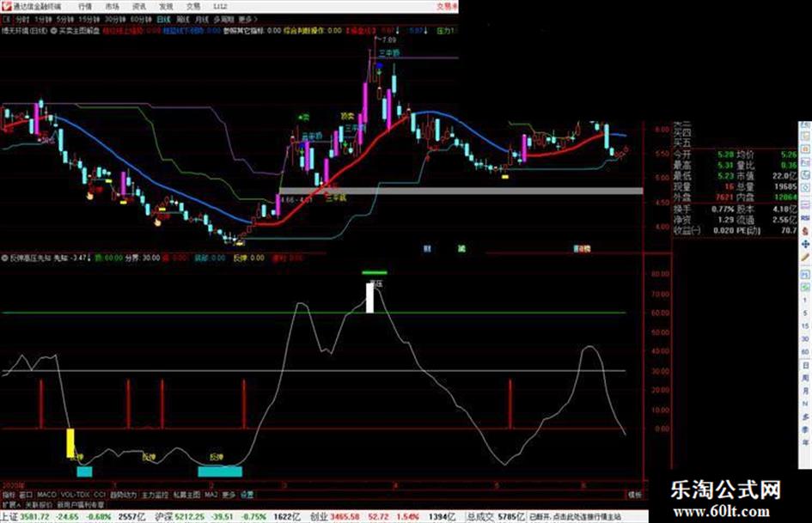Expand the 更多 indicators list

point(229,495)
